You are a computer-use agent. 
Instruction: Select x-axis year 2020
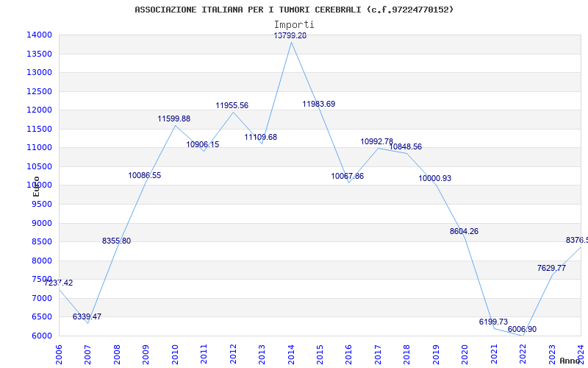click(x=465, y=355)
